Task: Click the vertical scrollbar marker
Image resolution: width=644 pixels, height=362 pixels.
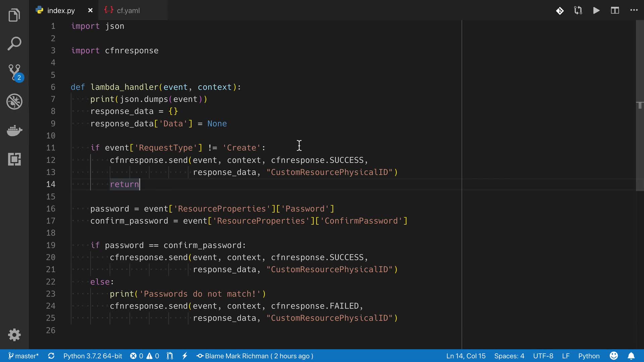Action: (x=640, y=105)
